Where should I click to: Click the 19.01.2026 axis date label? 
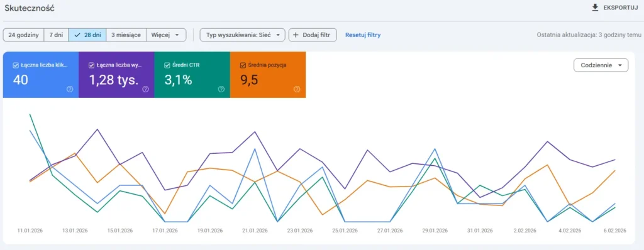(209, 231)
